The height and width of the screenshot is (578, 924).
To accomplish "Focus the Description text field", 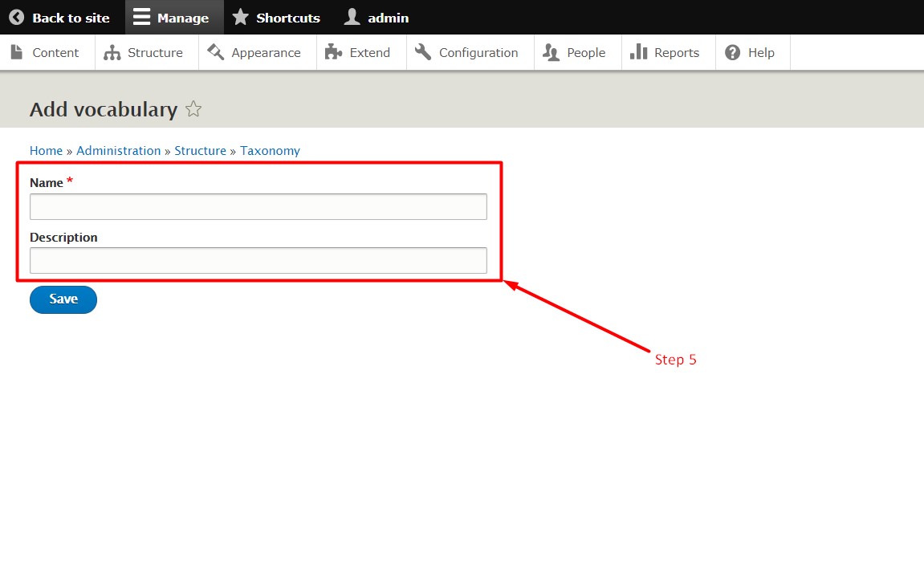I will pyautogui.click(x=258, y=260).
